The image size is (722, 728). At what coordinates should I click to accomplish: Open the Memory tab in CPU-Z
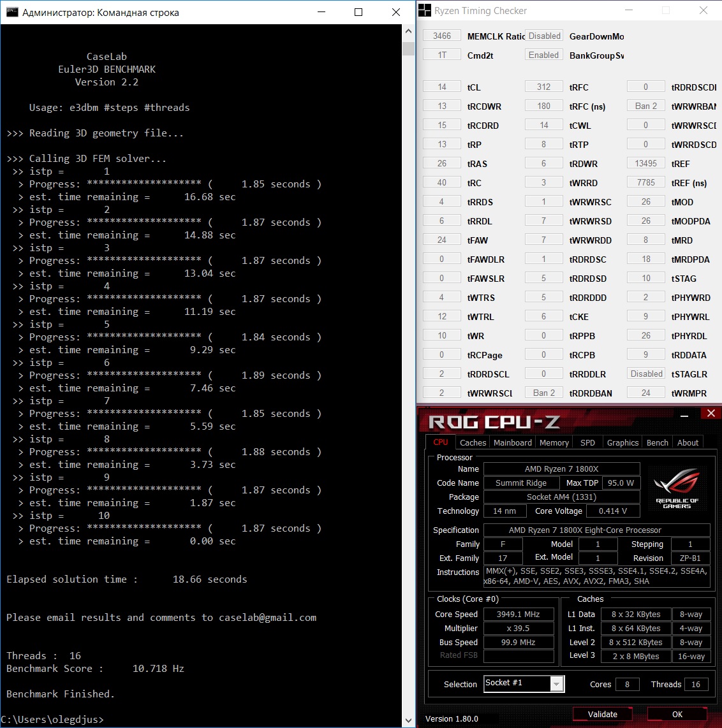point(554,442)
